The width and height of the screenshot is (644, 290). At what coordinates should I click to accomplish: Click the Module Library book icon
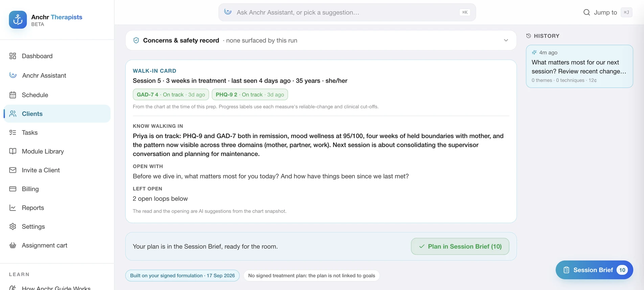click(13, 151)
